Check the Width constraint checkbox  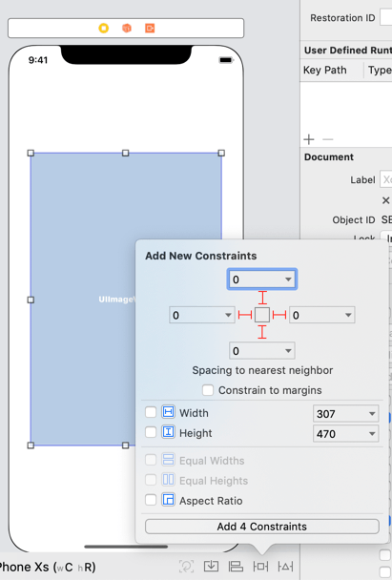[x=151, y=412]
